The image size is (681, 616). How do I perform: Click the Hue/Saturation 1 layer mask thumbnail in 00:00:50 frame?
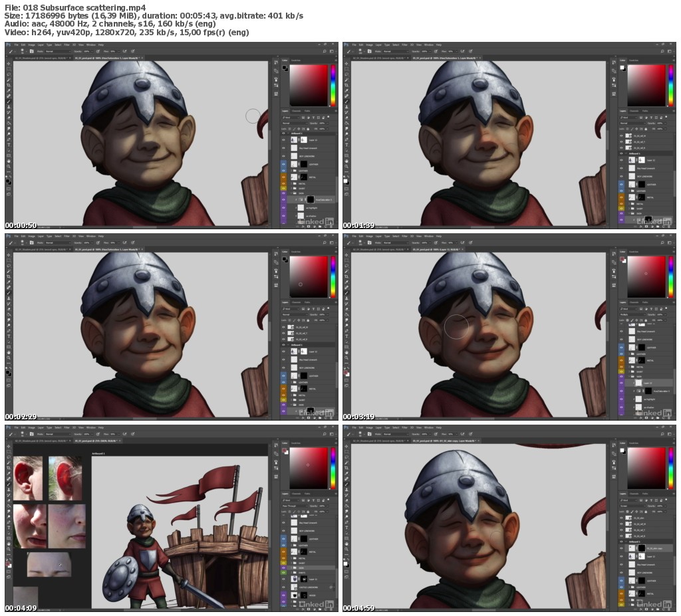click(x=311, y=200)
